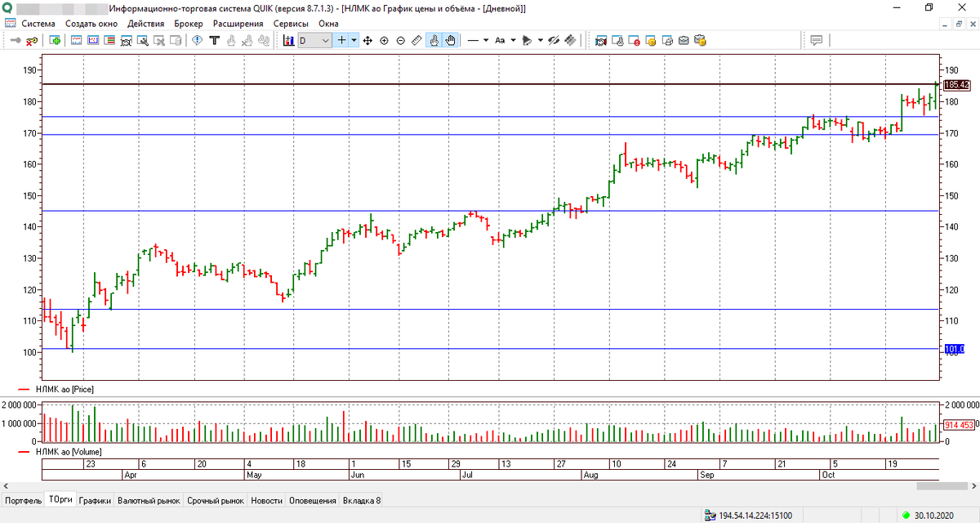Click the dark red horizontal price line

point(490,84)
